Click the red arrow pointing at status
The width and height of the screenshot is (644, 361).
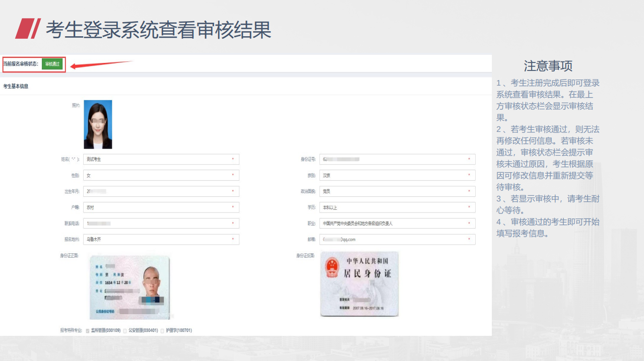101,64
